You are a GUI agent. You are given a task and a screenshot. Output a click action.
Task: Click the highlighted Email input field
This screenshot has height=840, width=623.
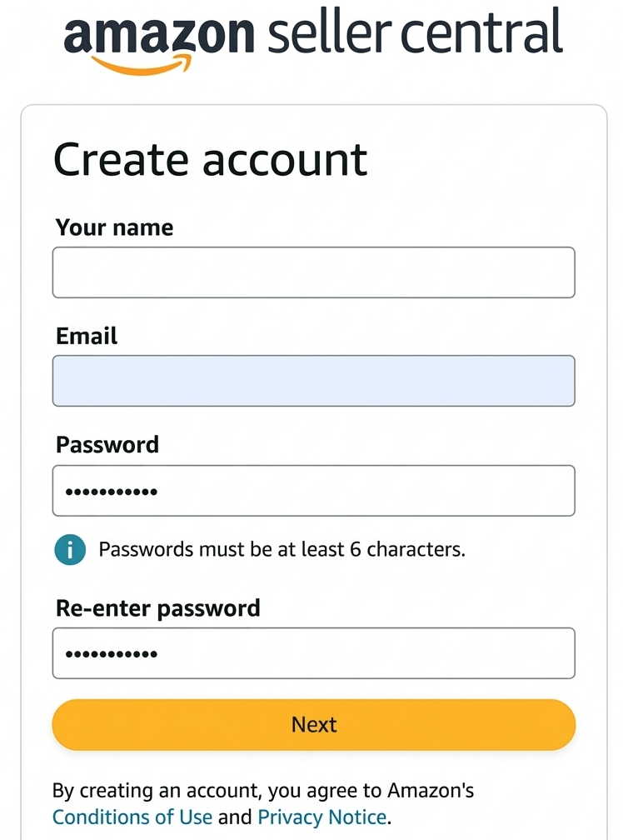click(313, 381)
